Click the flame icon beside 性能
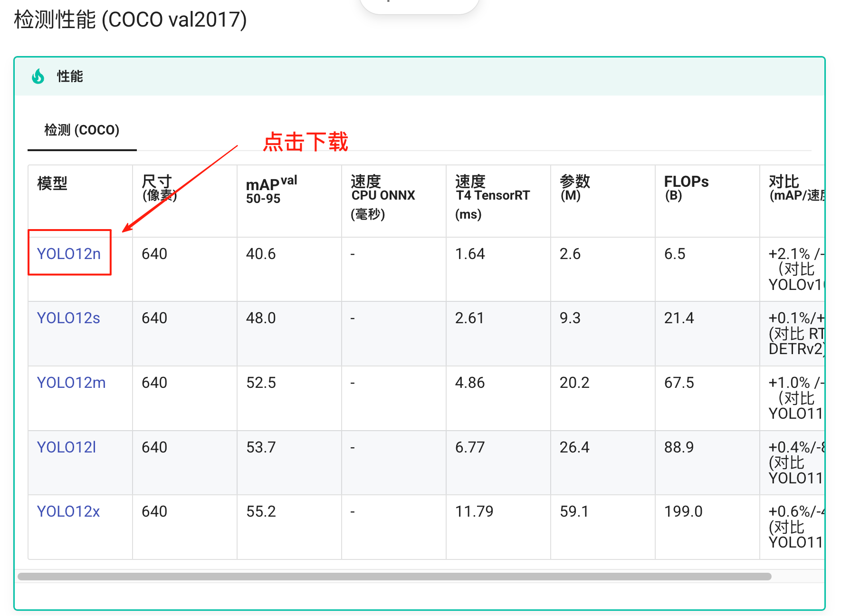 pyautogui.click(x=38, y=76)
